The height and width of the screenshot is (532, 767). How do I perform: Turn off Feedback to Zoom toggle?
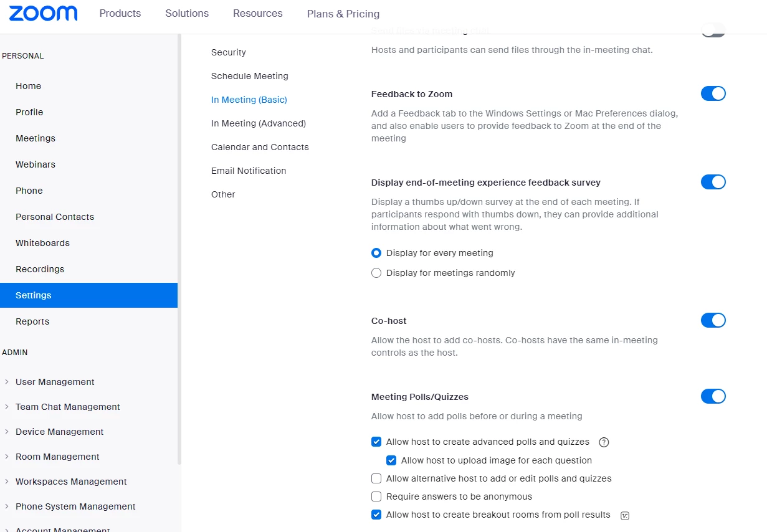point(713,93)
